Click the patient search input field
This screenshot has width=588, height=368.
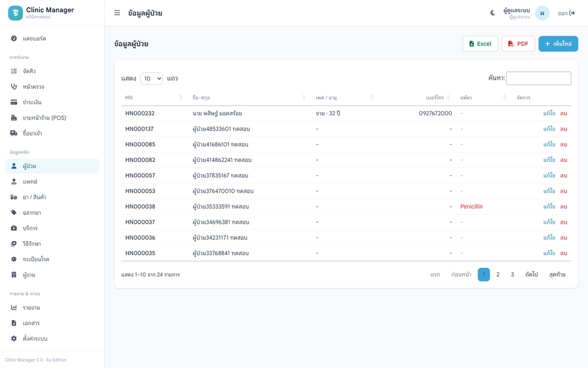pyautogui.click(x=538, y=78)
